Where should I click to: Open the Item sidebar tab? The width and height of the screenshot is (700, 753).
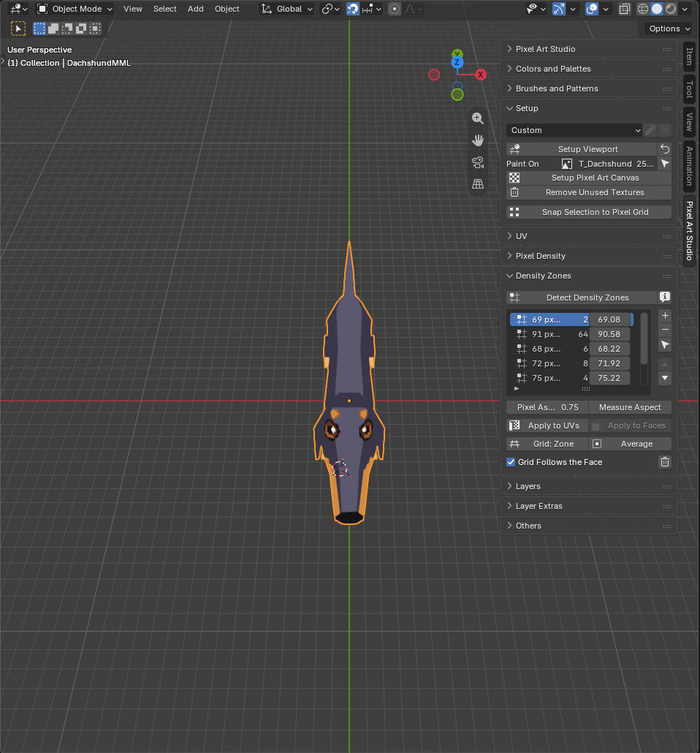tap(690, 56)
